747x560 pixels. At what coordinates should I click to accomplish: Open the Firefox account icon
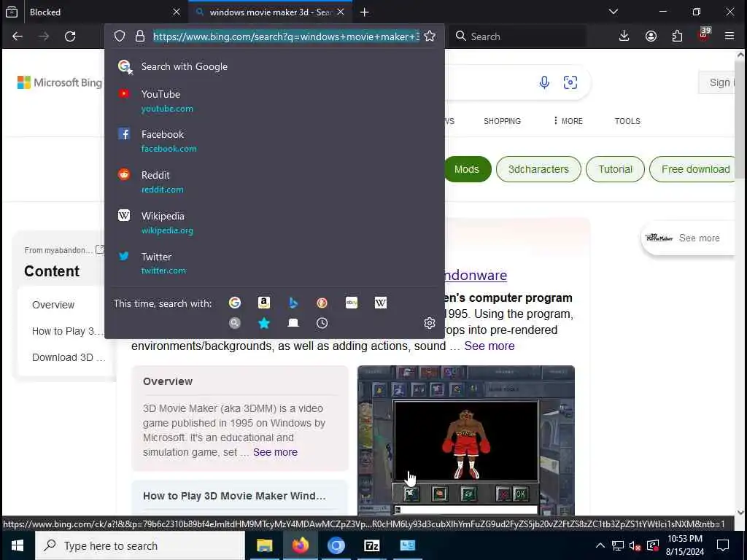651,36
